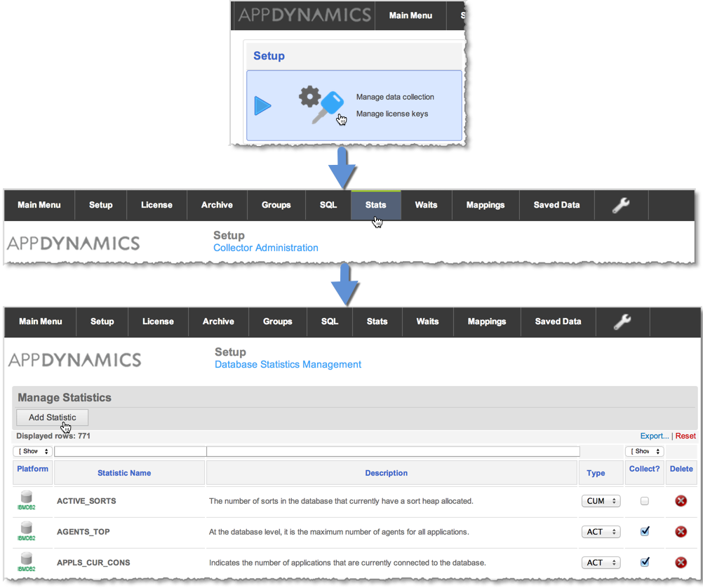Click AppDynamics logo on Collector Administration page
The width and height of the screenshot is (703, 588).
pyautogui.click(x=74, y=243)
